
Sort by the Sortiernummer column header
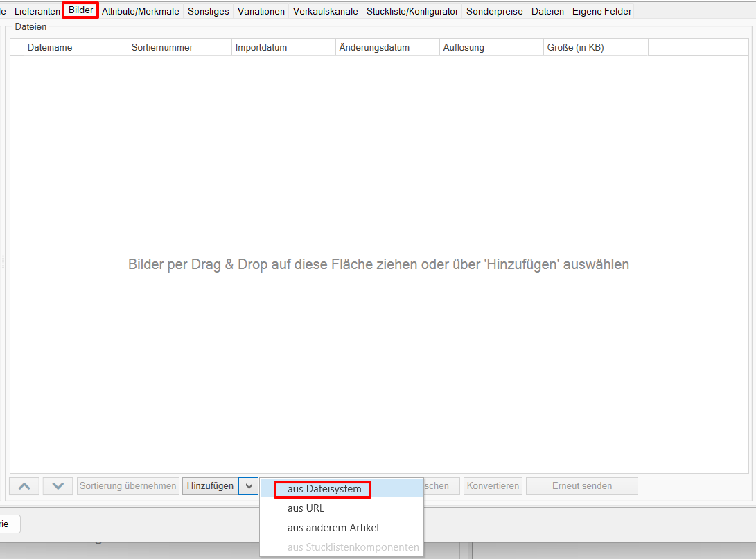(x=180, y=47)
